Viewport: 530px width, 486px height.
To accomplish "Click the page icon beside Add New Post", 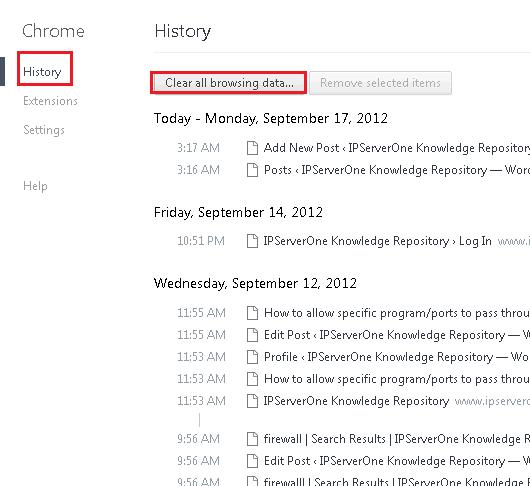I will pyautogui.click(x=252, y=148).
